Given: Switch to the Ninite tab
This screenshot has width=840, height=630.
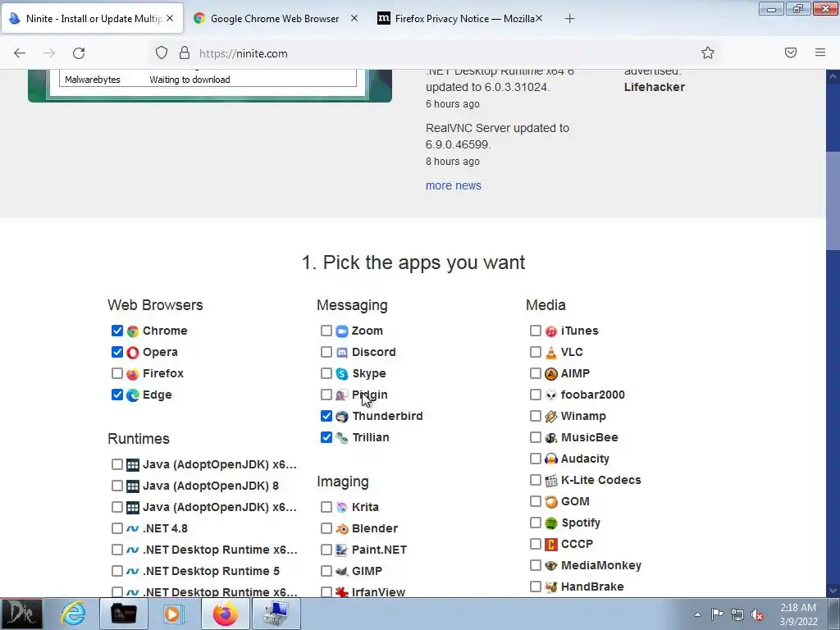Looking at the screenshot, I should pyautogui.click(x=92, y=18).
